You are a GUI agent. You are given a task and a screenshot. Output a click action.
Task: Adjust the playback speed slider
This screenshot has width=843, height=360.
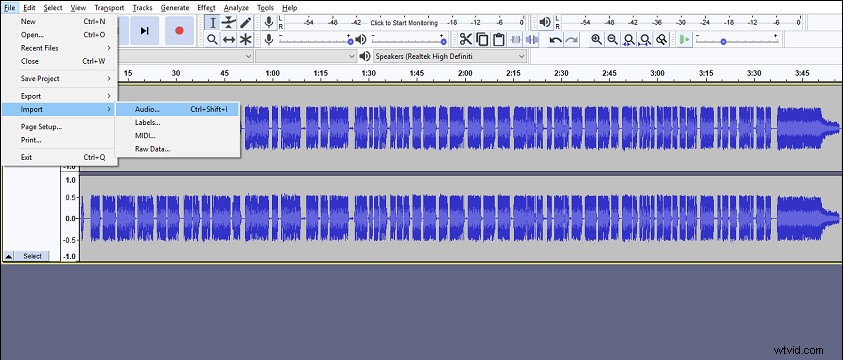[x=737, y=40]
